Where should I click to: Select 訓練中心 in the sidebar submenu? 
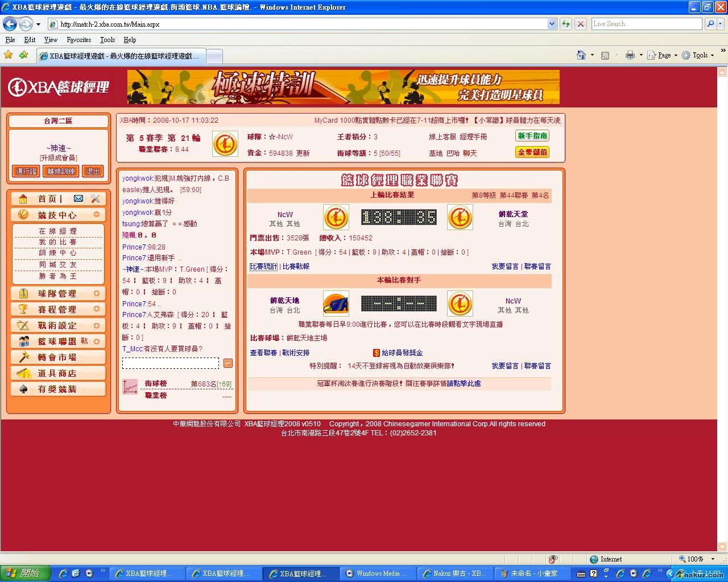[58, 253]
